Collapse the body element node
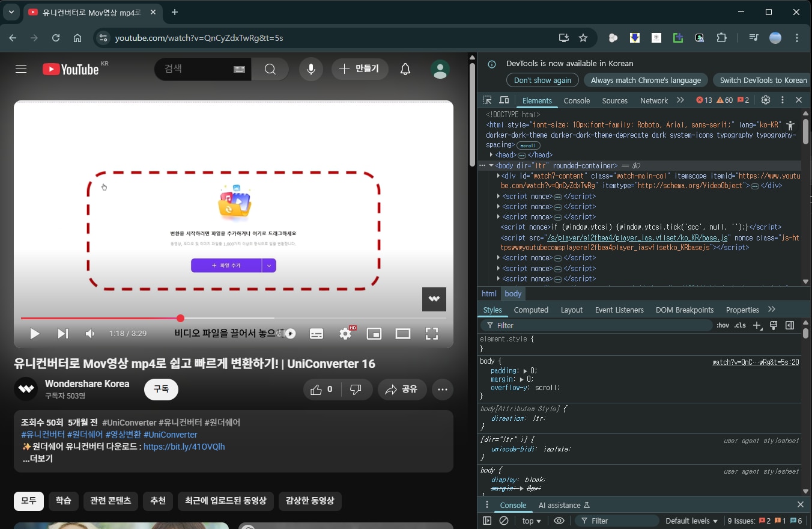 click(491, 165)
